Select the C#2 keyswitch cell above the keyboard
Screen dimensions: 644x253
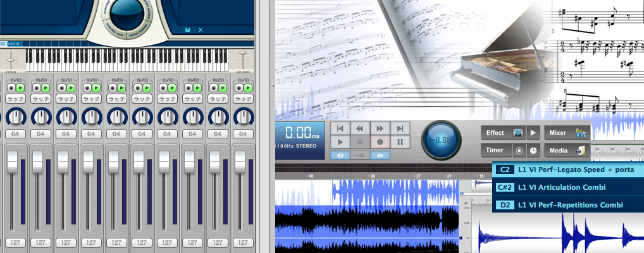[x=11, y=44]
